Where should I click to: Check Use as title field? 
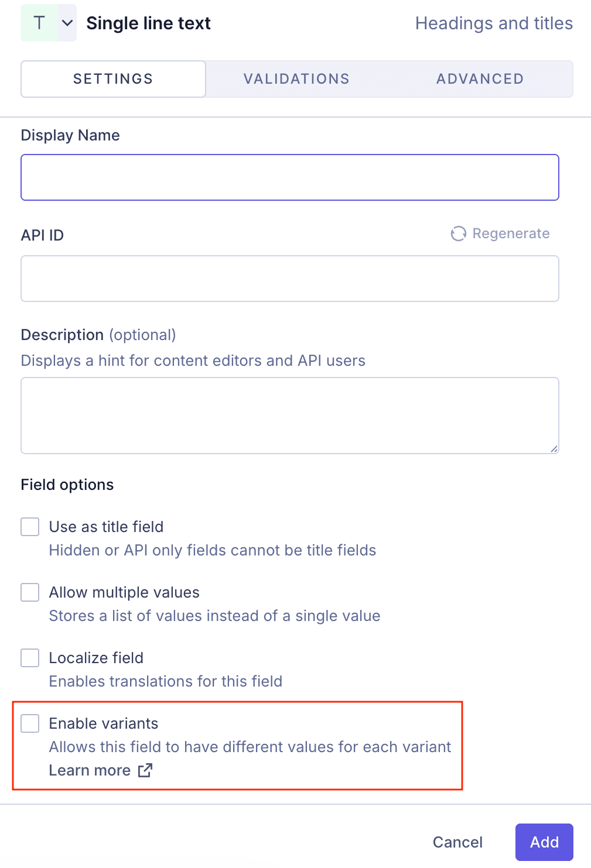[x=30, y=527]
